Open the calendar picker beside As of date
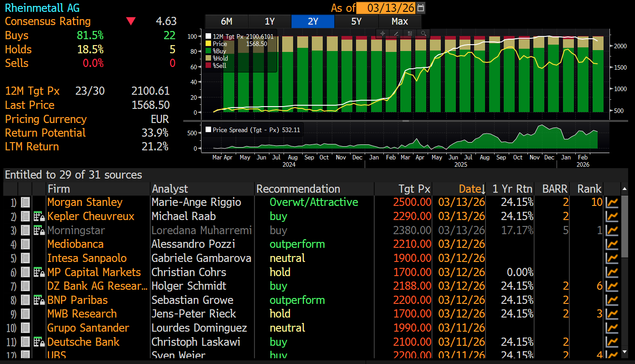Viewport: 635px width, 364px height. pos(421,8)
